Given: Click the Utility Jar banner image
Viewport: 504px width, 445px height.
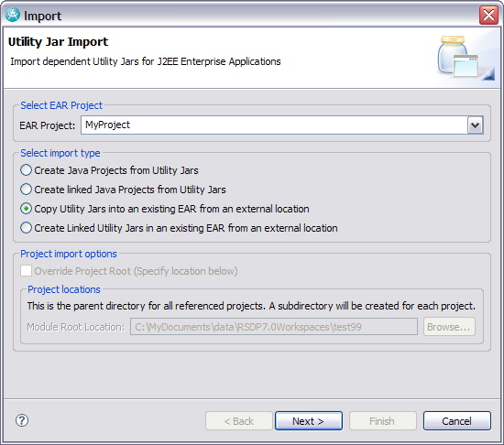Looking at the screenshot, I should tap(466, 57).
